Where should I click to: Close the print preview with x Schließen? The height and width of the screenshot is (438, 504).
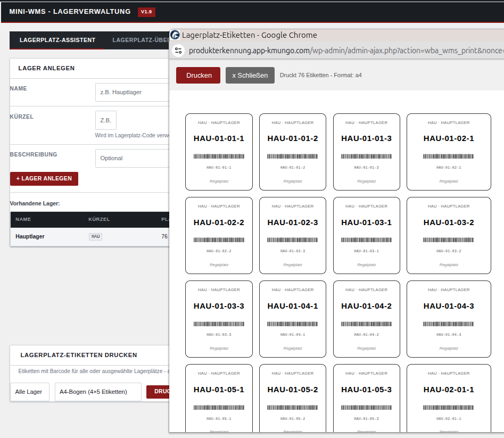tap(250, 75)
